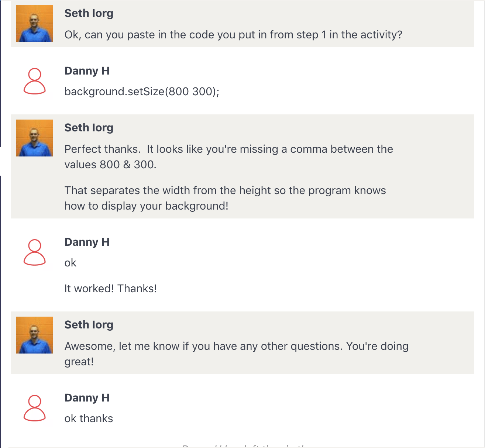Click the "Ok, can you paste in the code" message
The width and height of the screenshot is (485, 448).
[x=233, y=35]
